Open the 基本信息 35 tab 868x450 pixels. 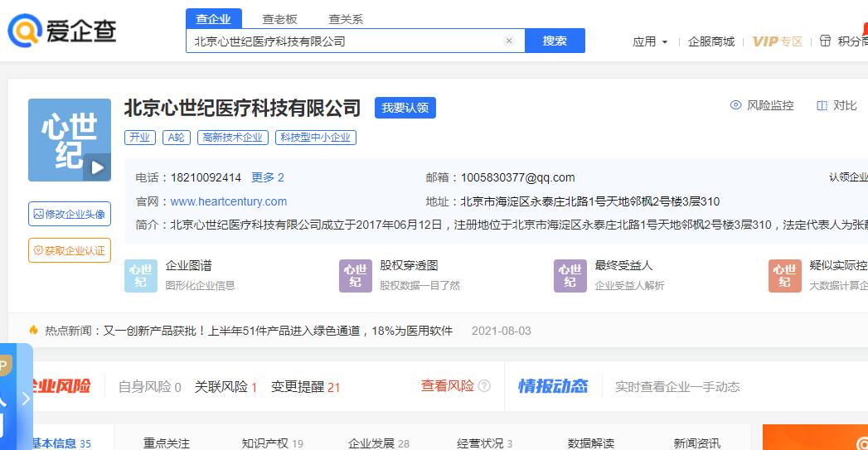coord(61,443)
